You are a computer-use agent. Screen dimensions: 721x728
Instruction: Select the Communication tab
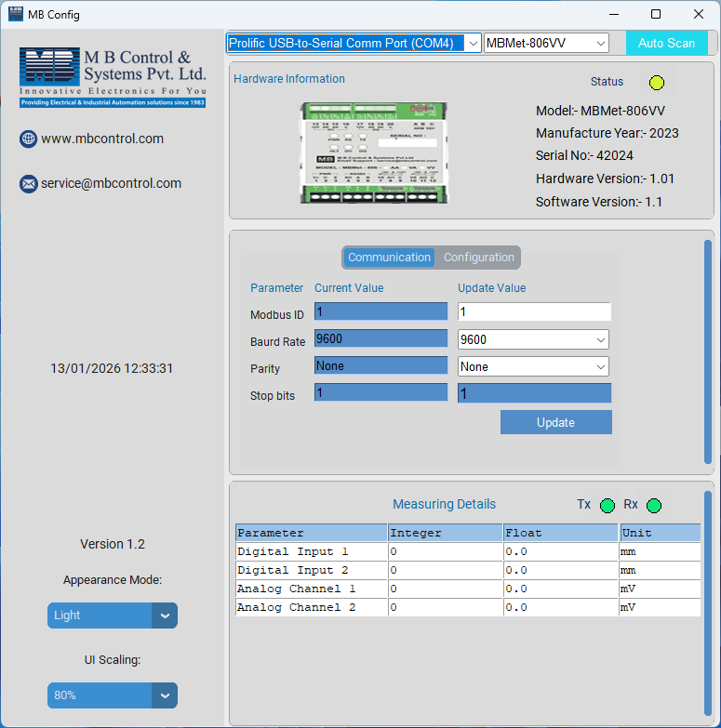click(x=389, y=258)
